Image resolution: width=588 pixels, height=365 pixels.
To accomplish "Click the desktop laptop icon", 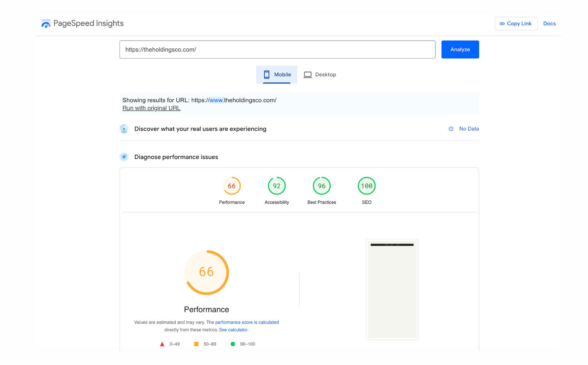I will (x=307, y=75).
